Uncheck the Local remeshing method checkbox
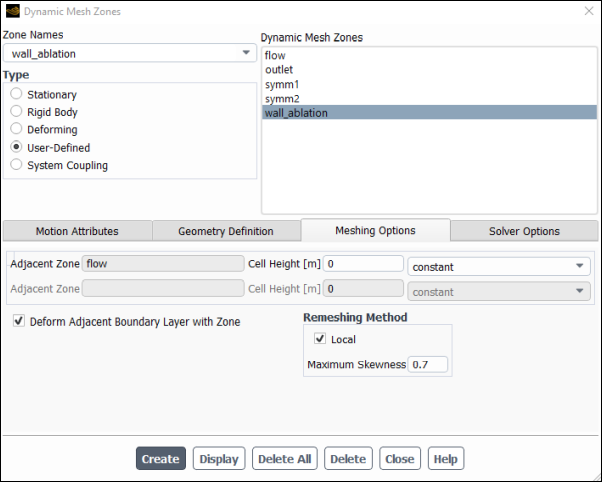This screenshot has height=482, width=602. point(320,338)
